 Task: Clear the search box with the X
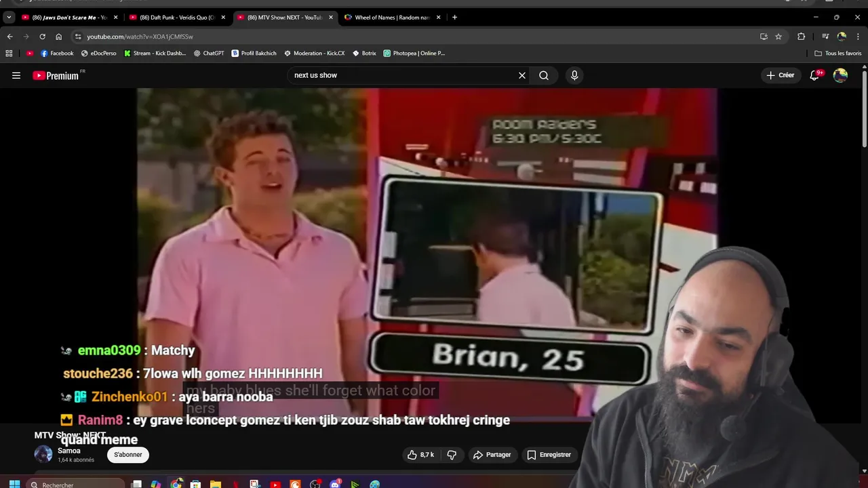click(x=522, y=75)
